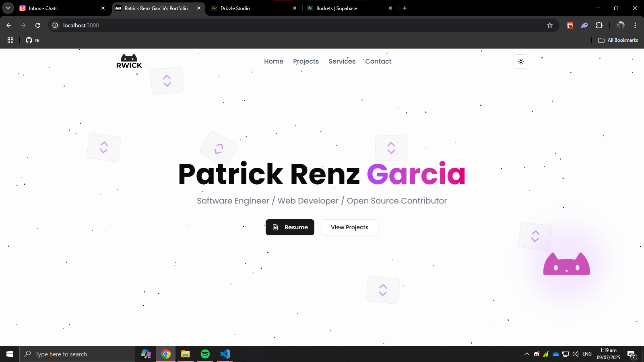Navigate to Contact section
Image resolution: width=644 pixels, height=362 pixels.
378,61
